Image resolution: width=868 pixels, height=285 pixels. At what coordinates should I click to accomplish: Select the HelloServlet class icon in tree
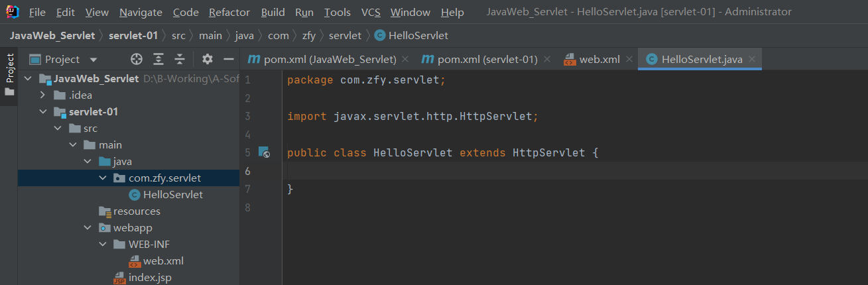point(135,195)
